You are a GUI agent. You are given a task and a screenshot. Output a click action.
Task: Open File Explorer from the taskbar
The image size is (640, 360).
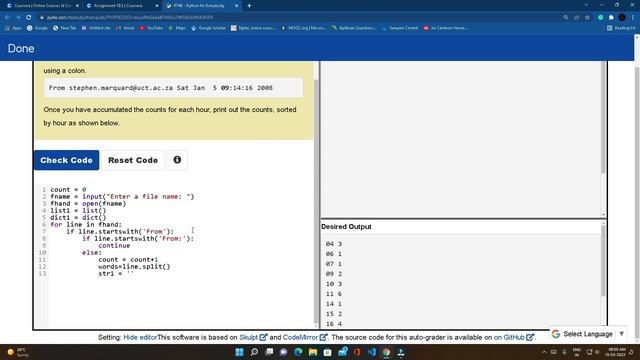(313, 352)
